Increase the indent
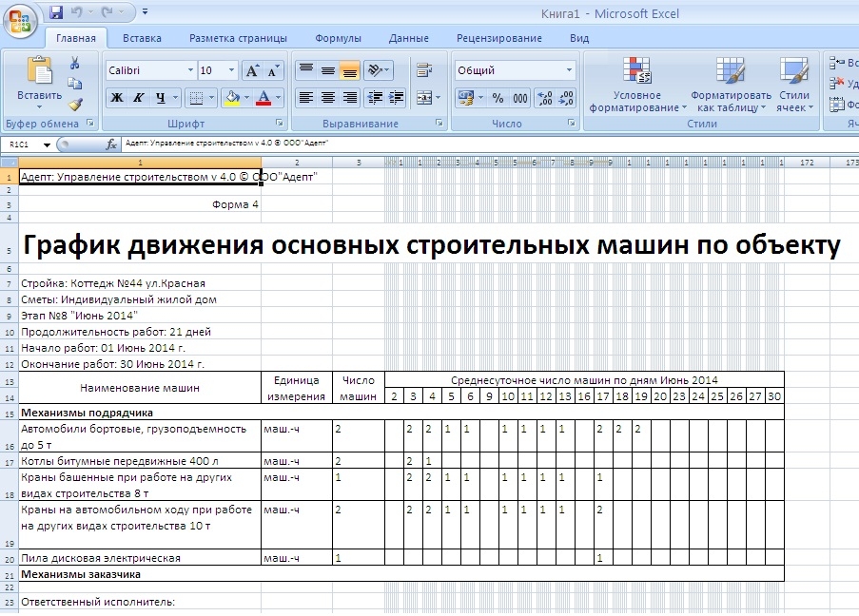The image size is (859, 616). [x=396, y=98]
